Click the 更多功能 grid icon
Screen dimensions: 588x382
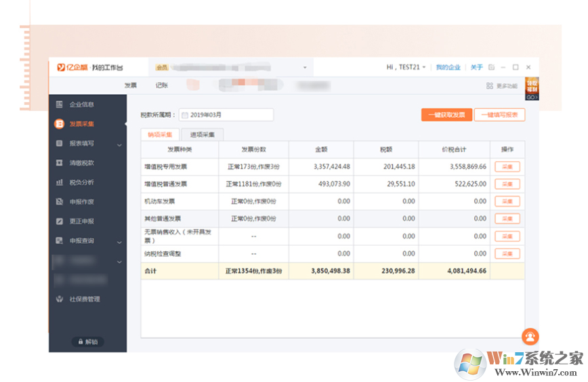489,86
